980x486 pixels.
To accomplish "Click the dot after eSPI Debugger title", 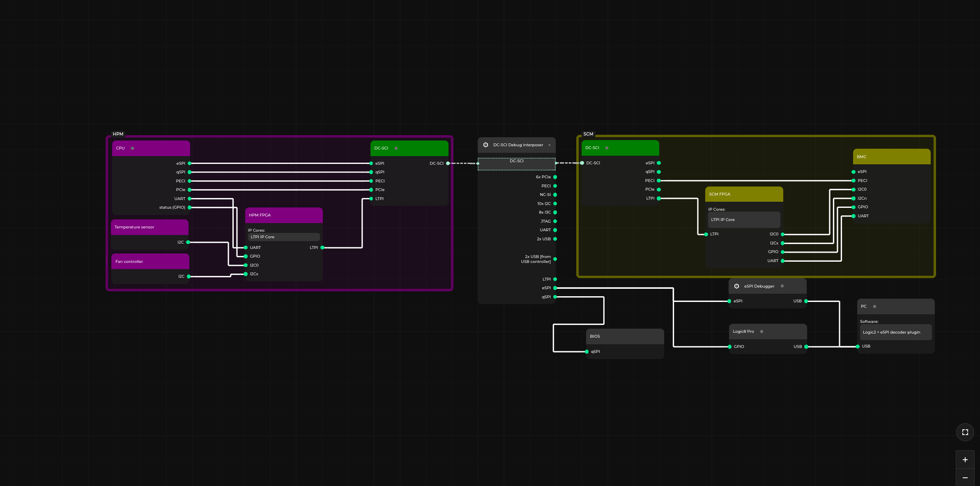I will coord(782,286).
